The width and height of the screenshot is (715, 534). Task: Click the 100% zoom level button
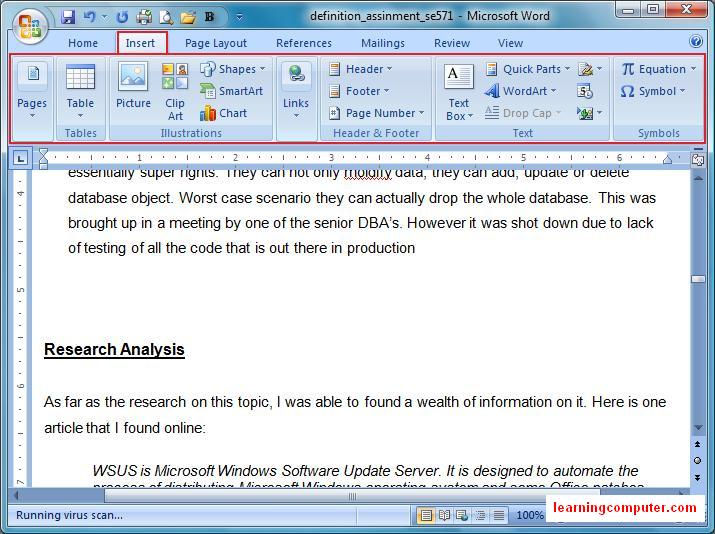point(529,515)
